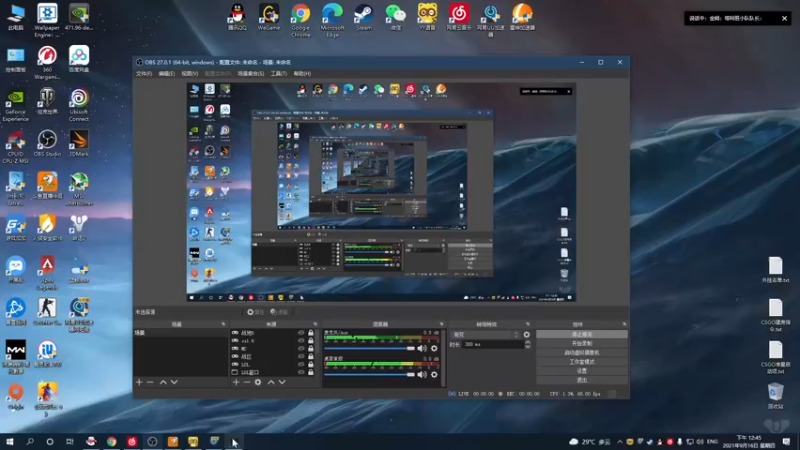The image size is (800, 450).
Task: Open Ubisoft Connect desktop shortcut
Action: point(79,105)
